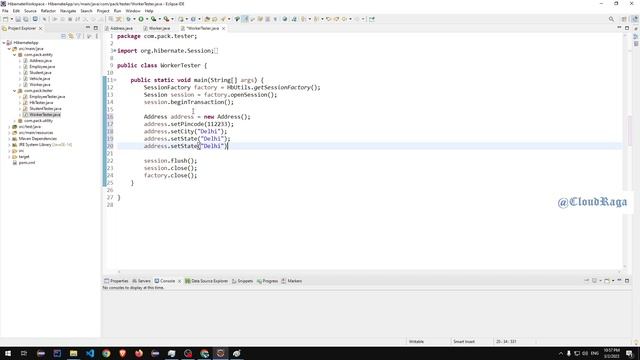Collapse the HibernateApp project node
640x360 pixels.
(4, 42)
